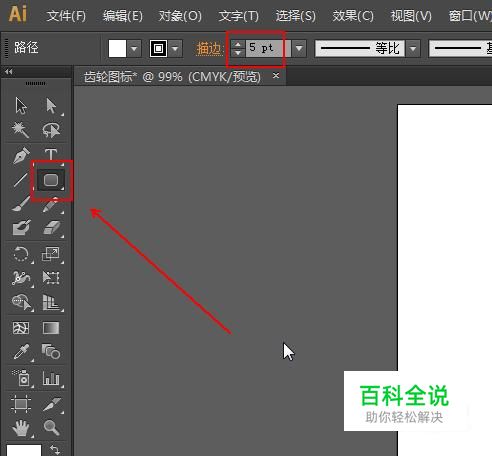This screenshot has width=492, height=456.
Task: Increase stroke weight with up arrow
Action: pos(238,44)
